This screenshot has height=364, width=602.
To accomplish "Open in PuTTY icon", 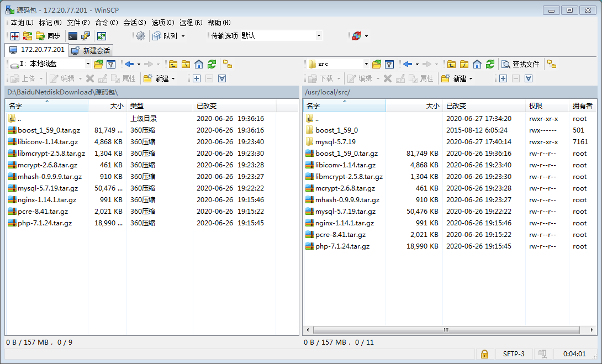I will coord(86,36).
